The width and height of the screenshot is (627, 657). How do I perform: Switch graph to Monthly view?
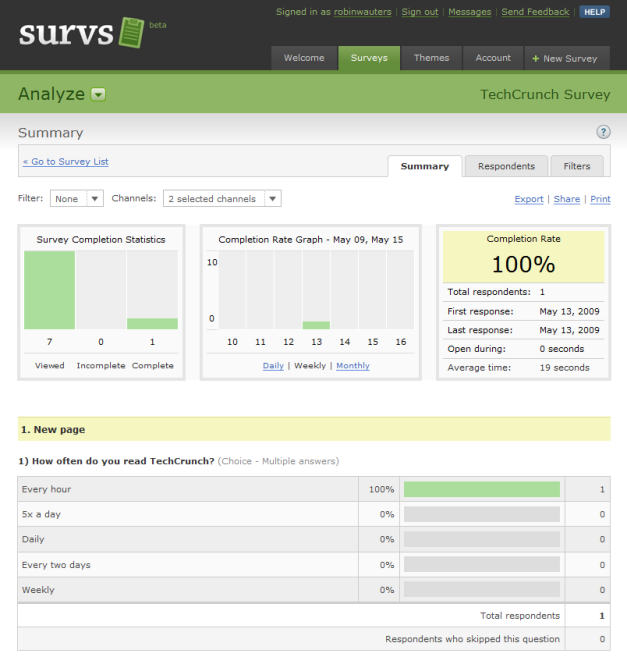[x=352, y=366]
